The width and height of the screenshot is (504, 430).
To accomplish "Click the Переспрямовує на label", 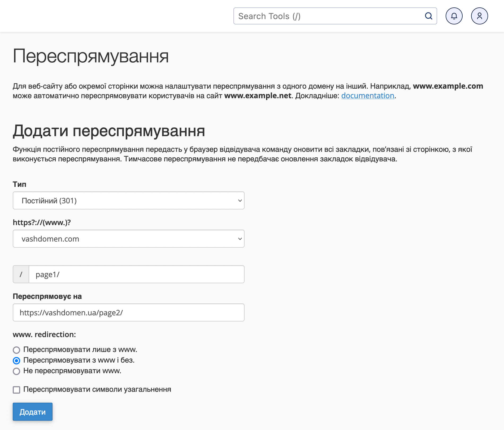I will pyautogui.click(x=47, y=296).
